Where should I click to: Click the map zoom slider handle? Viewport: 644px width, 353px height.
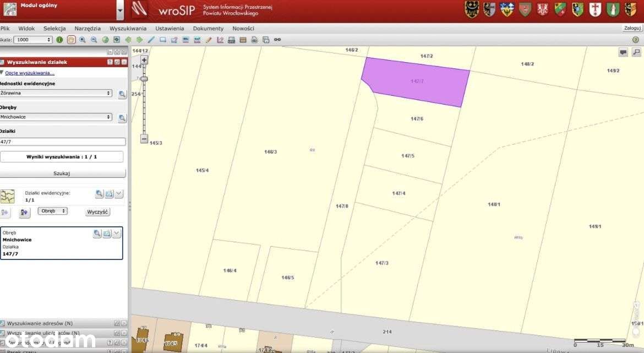(x=144, y=79)
